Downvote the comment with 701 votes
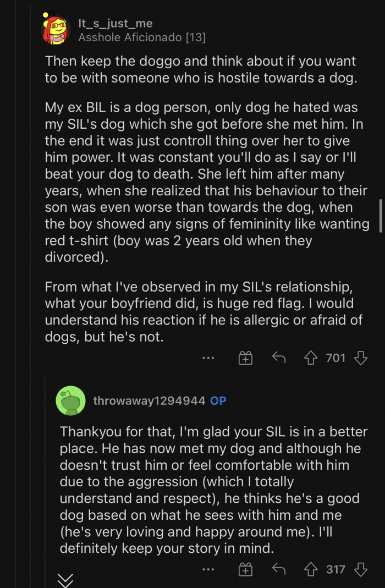 360,358
